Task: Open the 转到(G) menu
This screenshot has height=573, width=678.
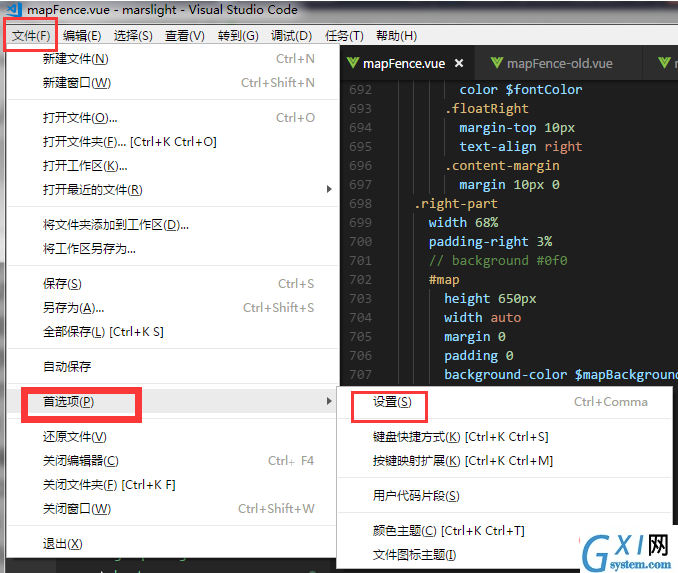Action: (x=238, y=35)
